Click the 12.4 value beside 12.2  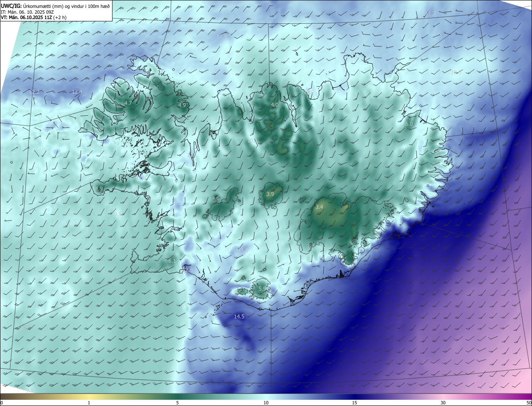pos(77,92)
